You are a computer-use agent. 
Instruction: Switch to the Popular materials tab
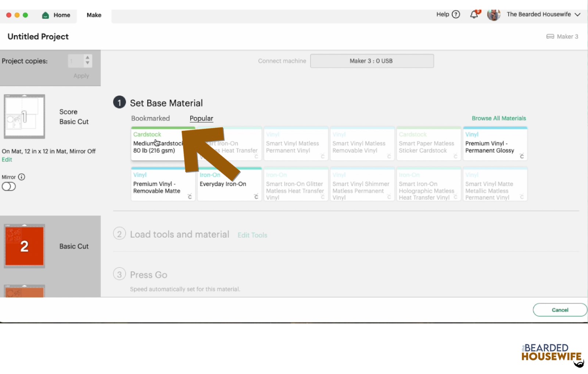pyautogui.click(x=201, y=118)
